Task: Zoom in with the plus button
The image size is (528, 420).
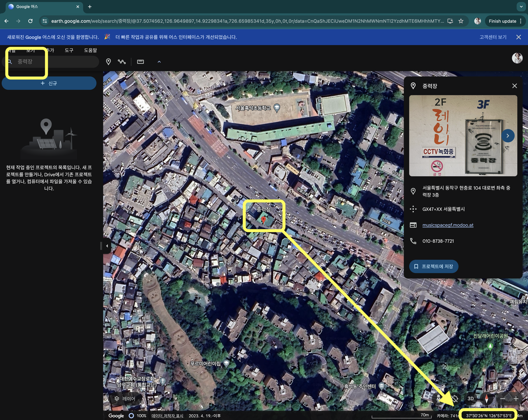Action: (x=516, y=398)
